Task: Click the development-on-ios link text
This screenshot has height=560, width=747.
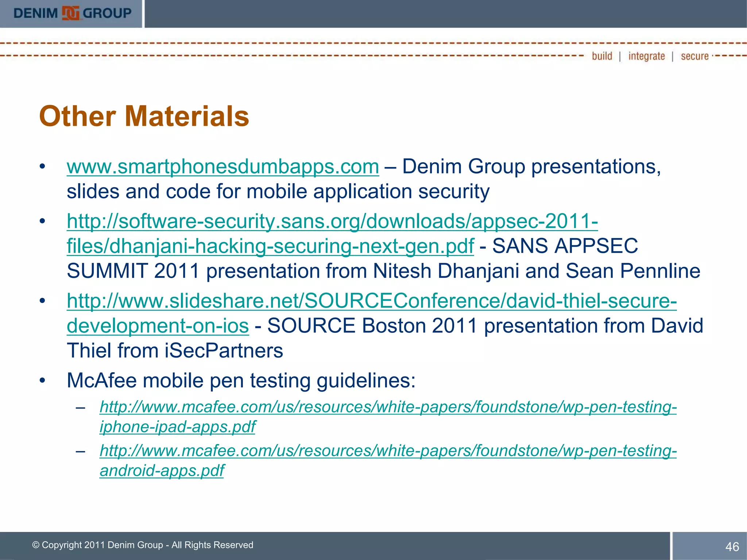Action: [158, 326]
